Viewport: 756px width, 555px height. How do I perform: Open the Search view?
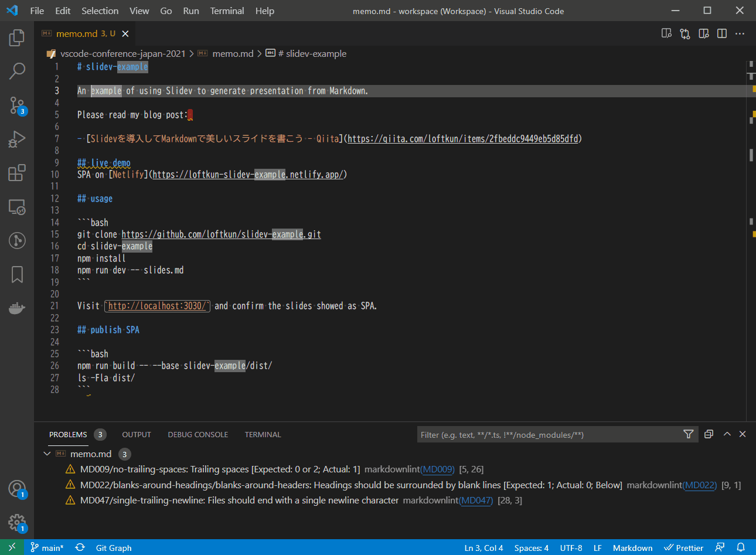coord(17,71)
